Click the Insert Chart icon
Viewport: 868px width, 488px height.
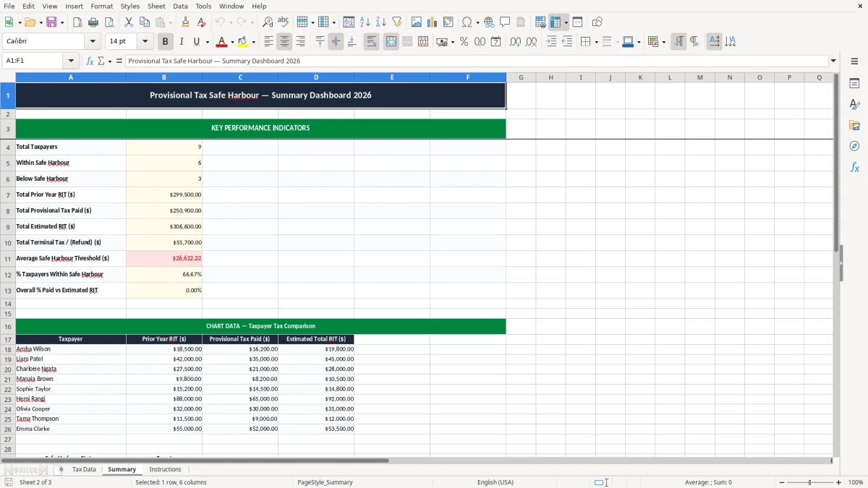(433, 22)
